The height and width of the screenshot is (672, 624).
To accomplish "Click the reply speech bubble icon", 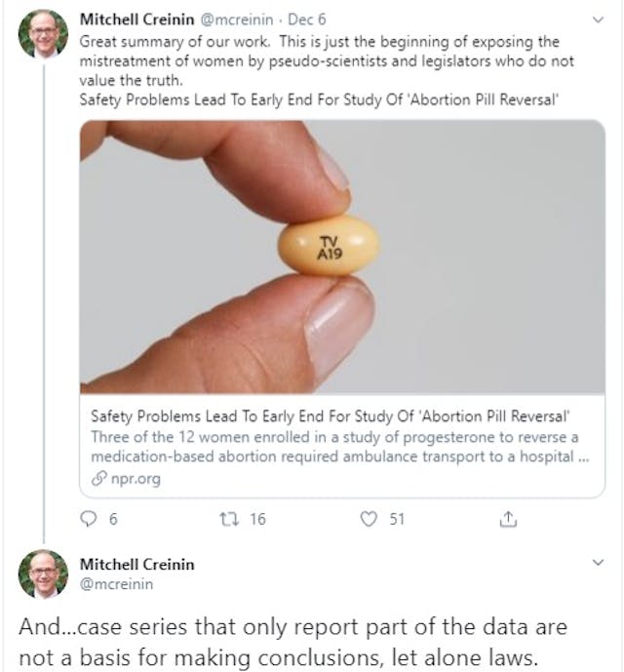I will 88,520.
